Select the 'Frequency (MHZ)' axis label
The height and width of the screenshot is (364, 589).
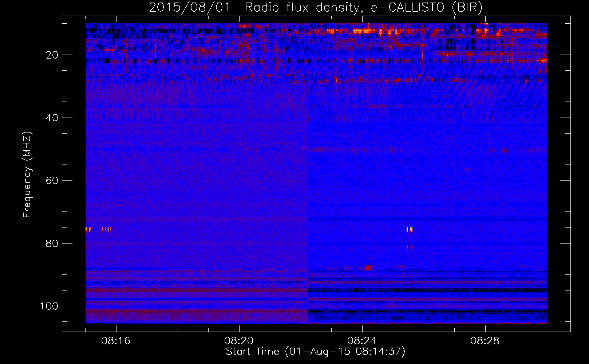(x=27, y=175)
